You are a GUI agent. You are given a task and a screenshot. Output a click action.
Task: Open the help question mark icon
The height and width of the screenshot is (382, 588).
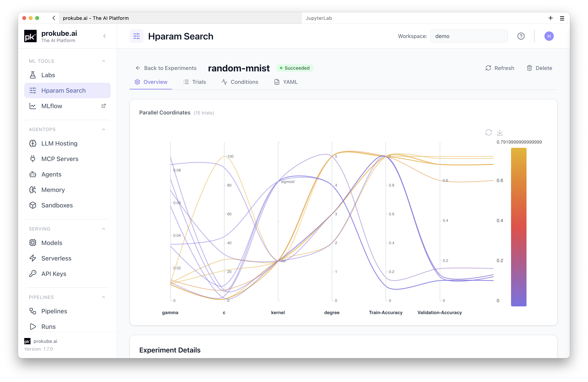coord(521,36)
